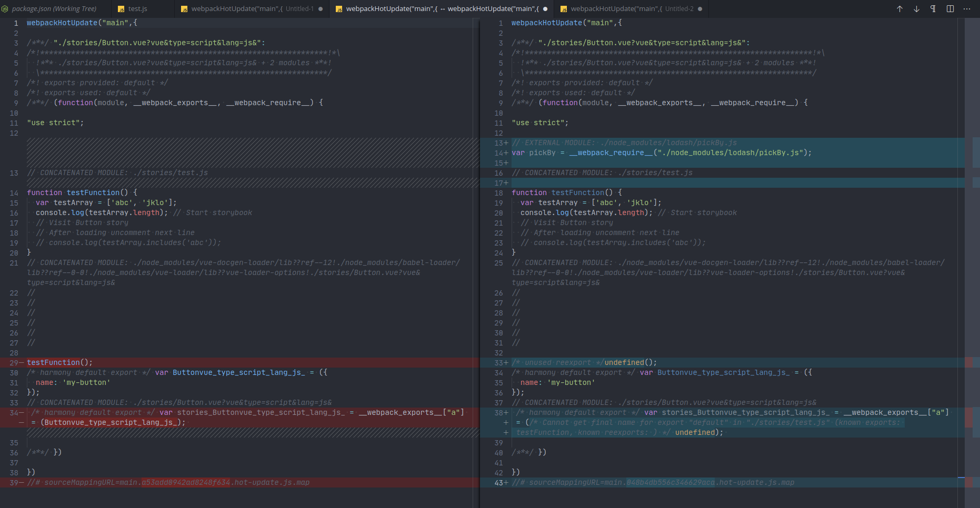Jump to the next change using the down arrow
This screenshot has height=508, width=980.
tap(915, 9)
